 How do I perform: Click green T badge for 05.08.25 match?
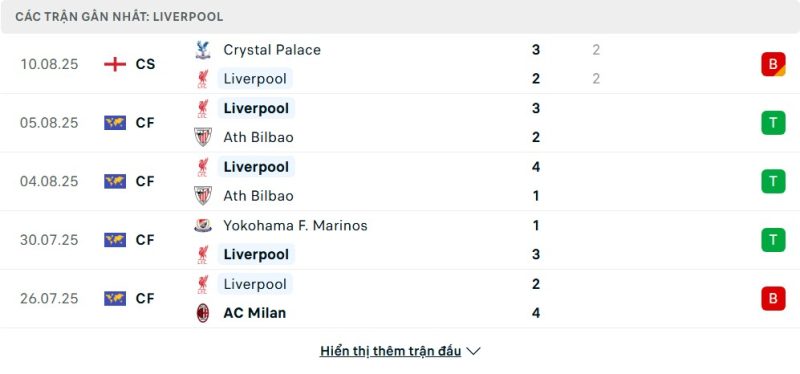[773, 123]
